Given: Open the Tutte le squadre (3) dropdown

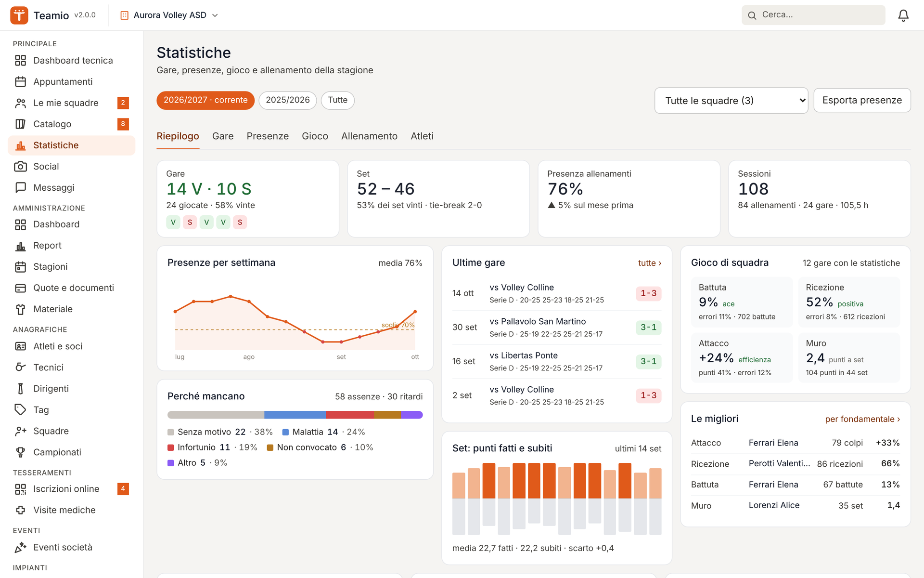Looking at the screenshot, I should (x=731, y=100).
